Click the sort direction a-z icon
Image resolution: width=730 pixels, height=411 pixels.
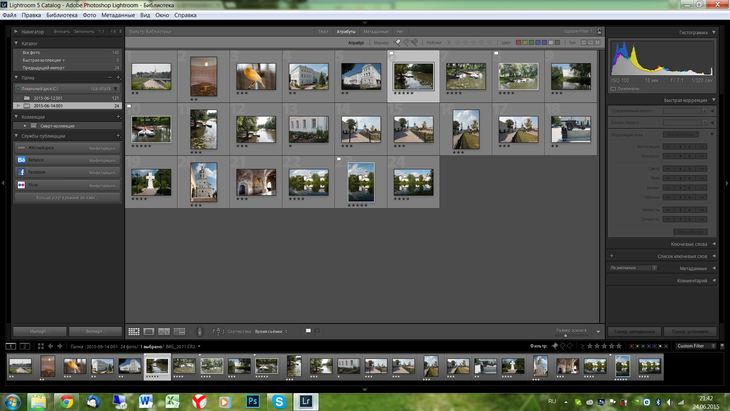tap(217, 331)
